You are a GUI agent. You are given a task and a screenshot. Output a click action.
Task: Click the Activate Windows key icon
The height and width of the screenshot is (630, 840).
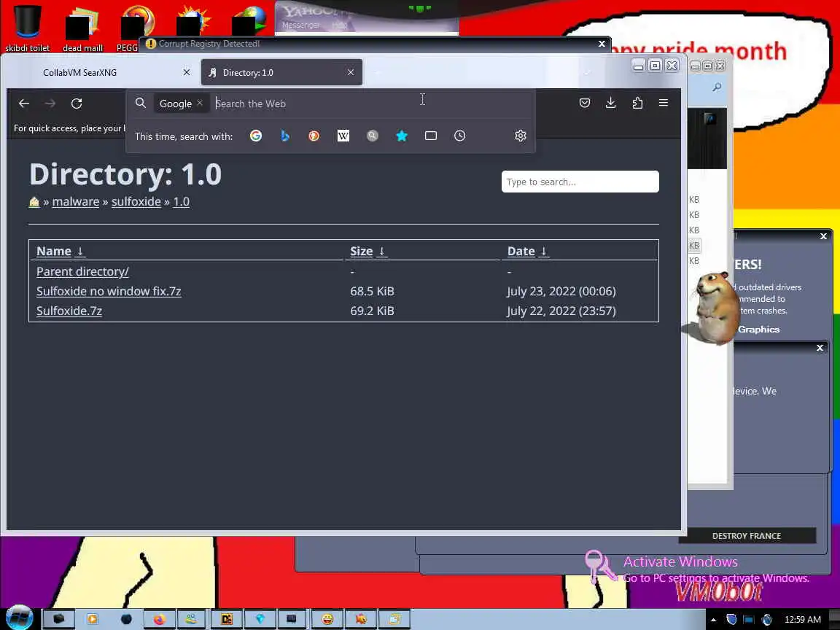pos(601,566)
